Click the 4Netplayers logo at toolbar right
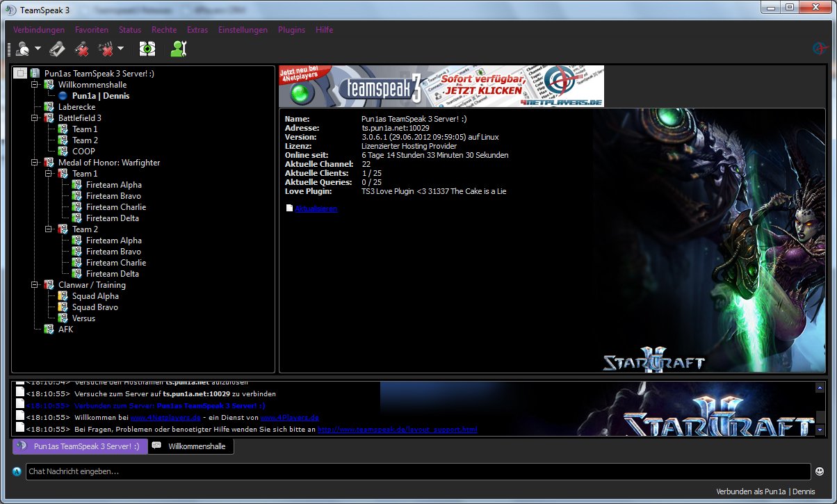 (820, 49)
